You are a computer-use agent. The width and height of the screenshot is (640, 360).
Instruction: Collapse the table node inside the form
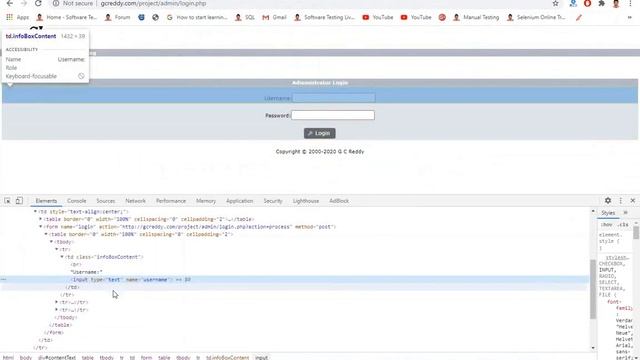coord(46,234)
